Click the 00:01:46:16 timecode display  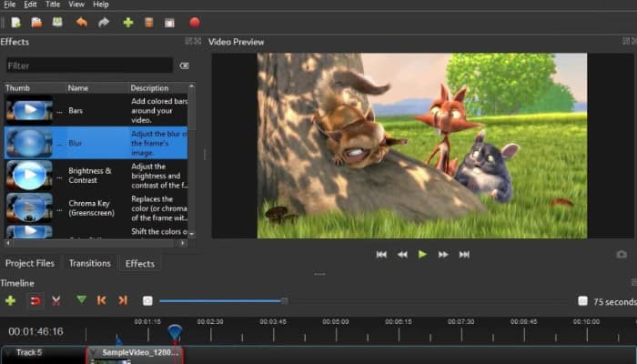point(35,332)
